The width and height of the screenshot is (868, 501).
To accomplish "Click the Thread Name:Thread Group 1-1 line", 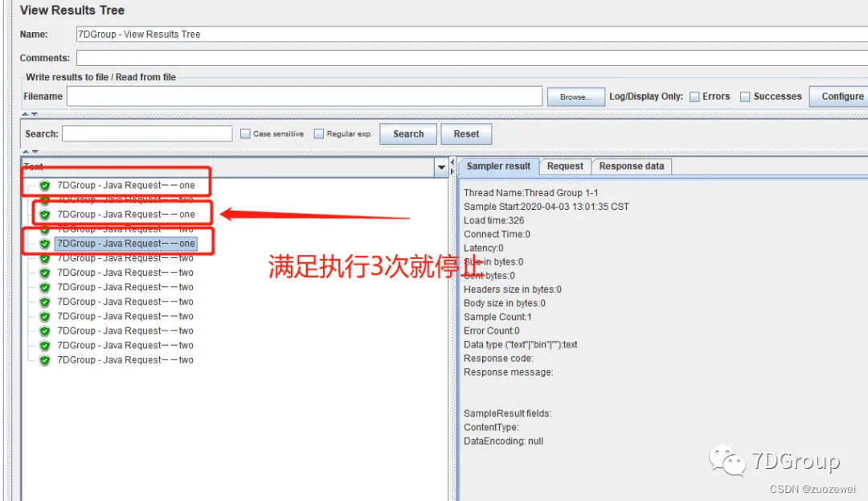I will tap(531, 193).
